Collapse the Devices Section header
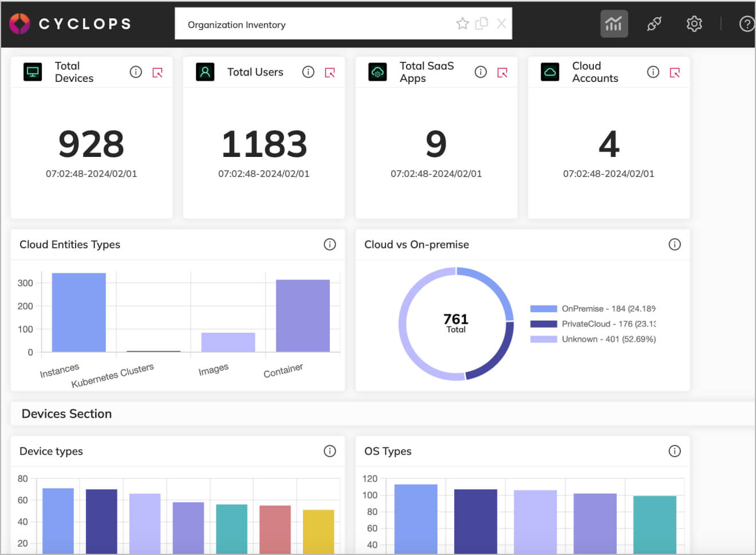Screen dimensions: 756x555 (66, 414)
